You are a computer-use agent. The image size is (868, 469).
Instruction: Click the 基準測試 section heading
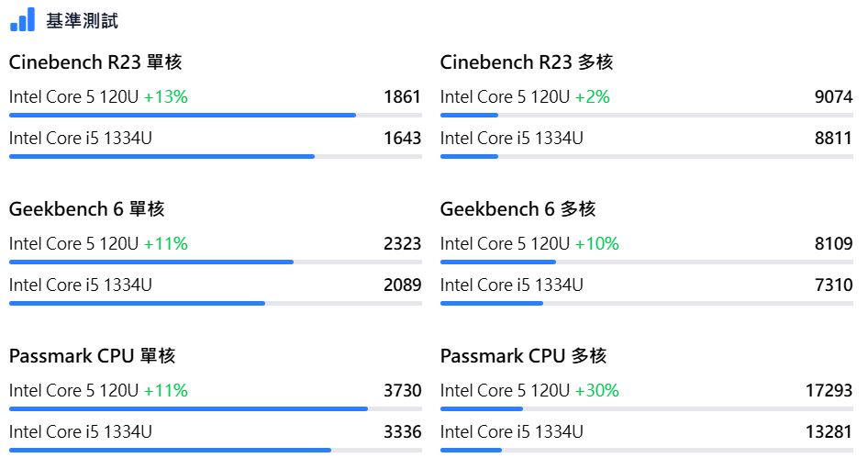[83, 21]
